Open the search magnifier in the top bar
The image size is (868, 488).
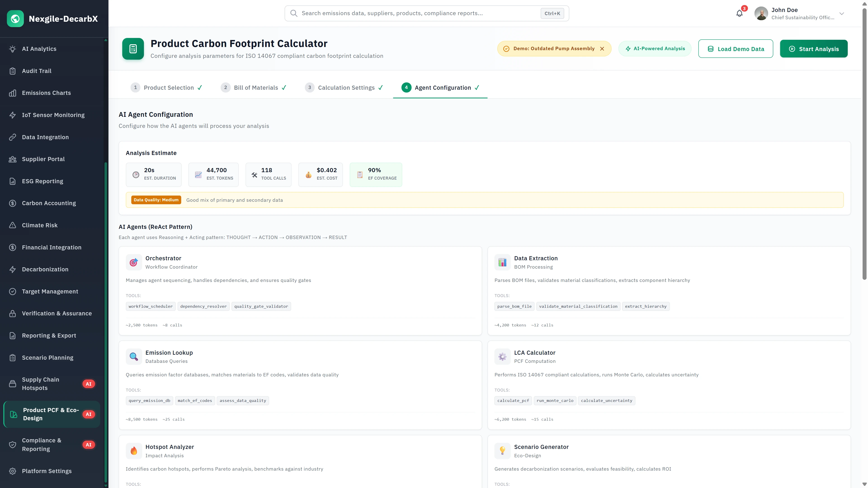pyautogui.click(x=293, y=13)
